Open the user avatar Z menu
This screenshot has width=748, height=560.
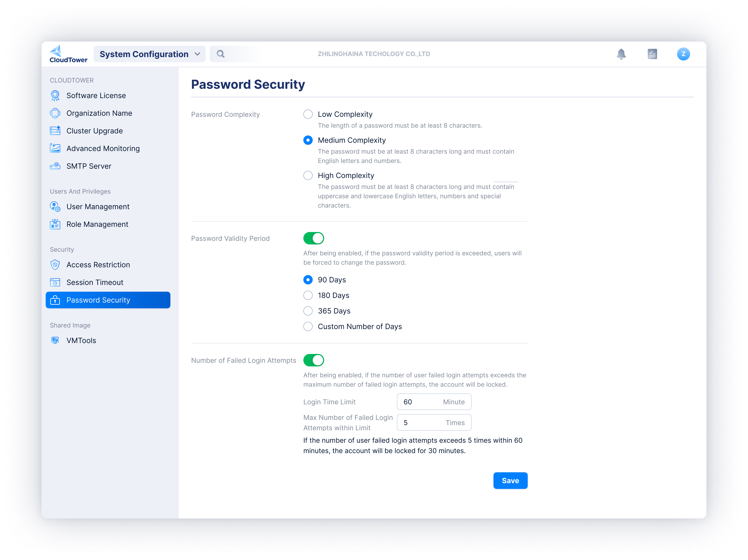pyautogui.click(x=683, y=54)
